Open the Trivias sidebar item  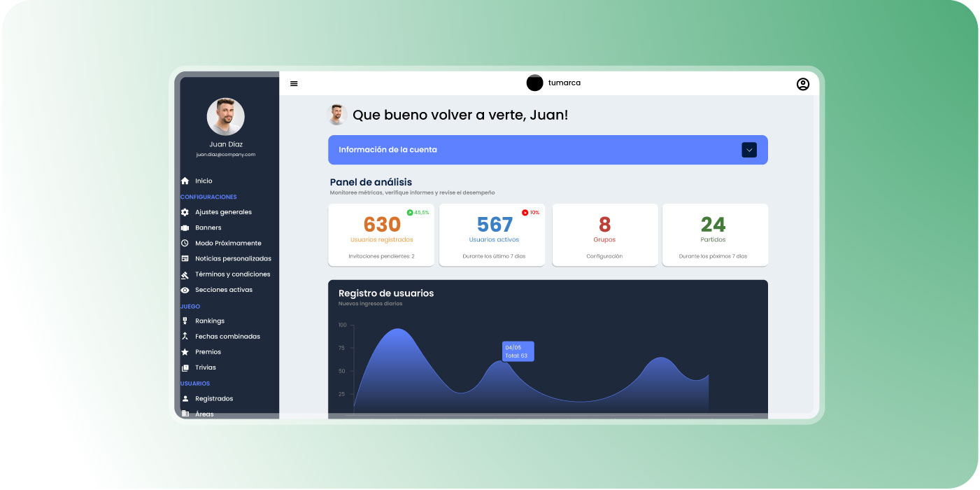tap(205, 367)
